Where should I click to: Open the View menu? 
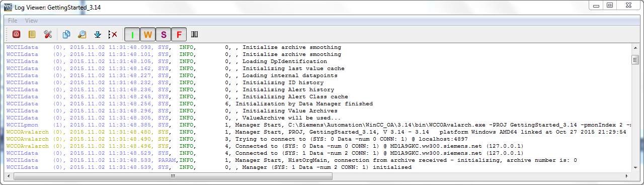pos(32,21)
